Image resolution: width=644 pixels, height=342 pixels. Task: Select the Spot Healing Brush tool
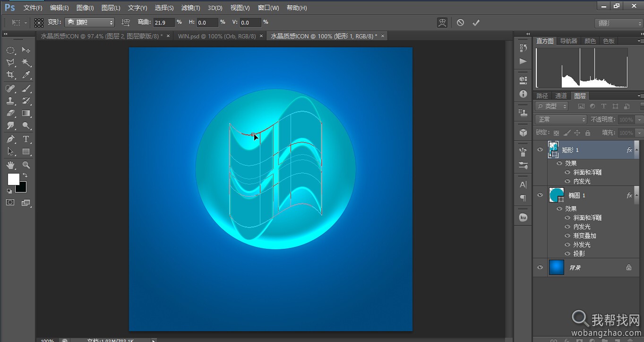(x=10, y=88)
